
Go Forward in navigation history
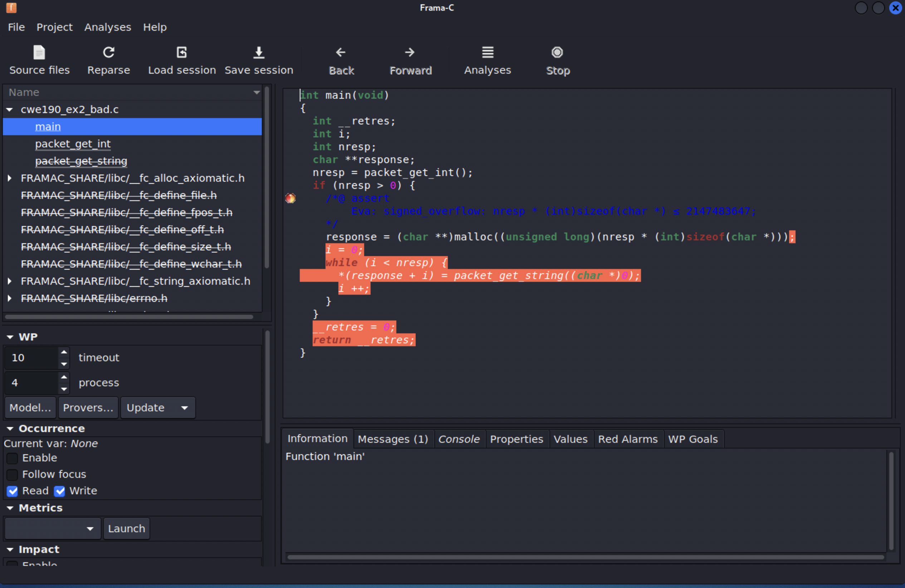(410, 60)
